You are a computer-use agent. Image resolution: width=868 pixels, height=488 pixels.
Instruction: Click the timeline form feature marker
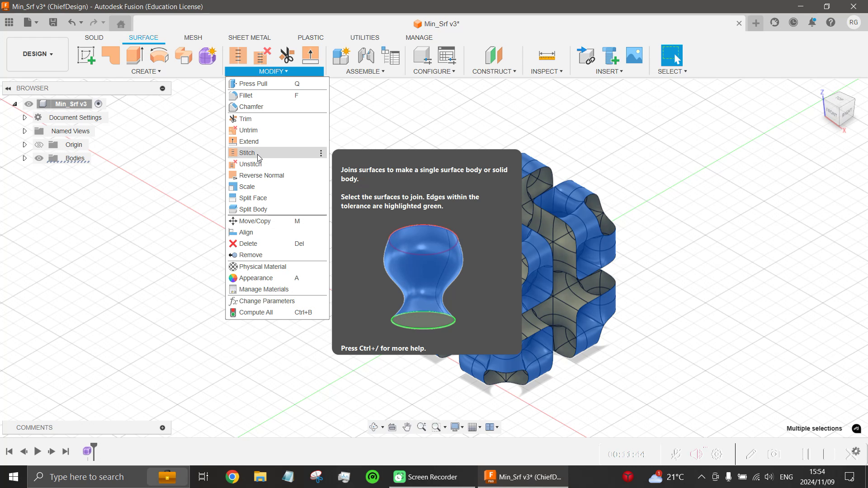tap(87, 451)
